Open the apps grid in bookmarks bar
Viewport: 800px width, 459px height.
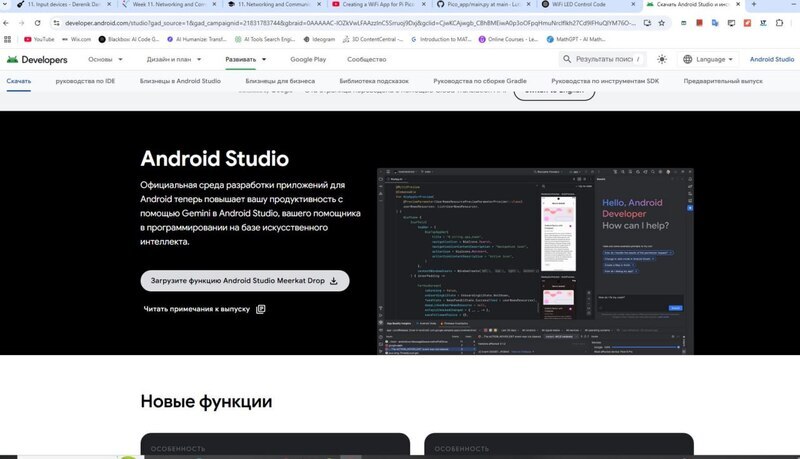coord(7,39)
